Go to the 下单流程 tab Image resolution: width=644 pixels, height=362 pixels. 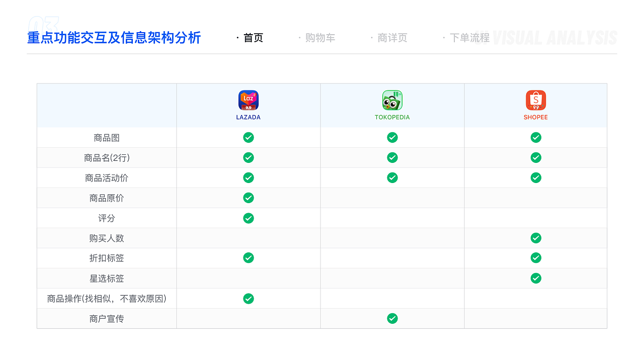coord(469,38)
